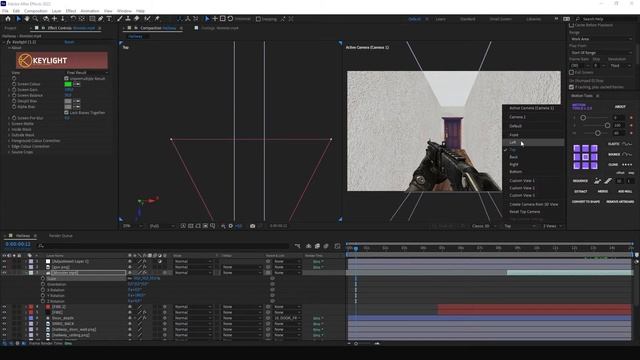Click the CONVERT TO SHAPE button

tap(586, 202)
